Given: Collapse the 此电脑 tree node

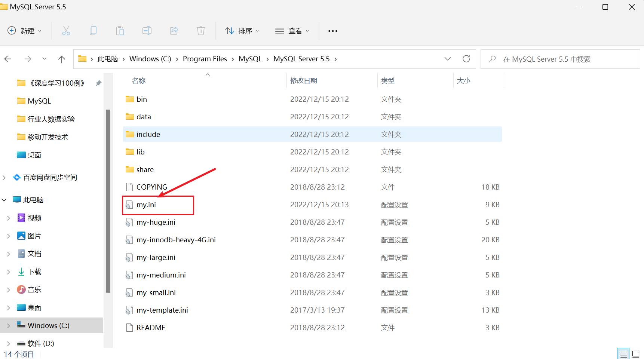Looking at the screenshot, I should [x=4, y=200].
